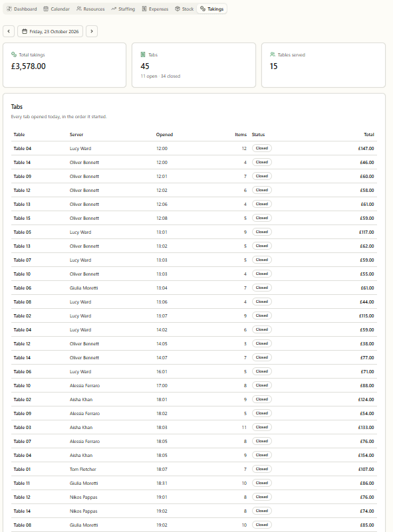Click the Total takings coins icon
The image size is (393, 532).
tap(14, 54)
